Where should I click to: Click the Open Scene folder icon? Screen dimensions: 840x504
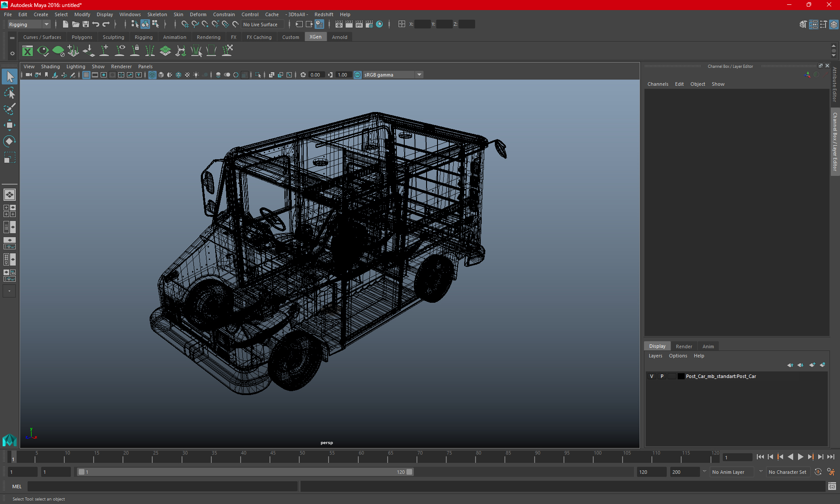point(76,24)
